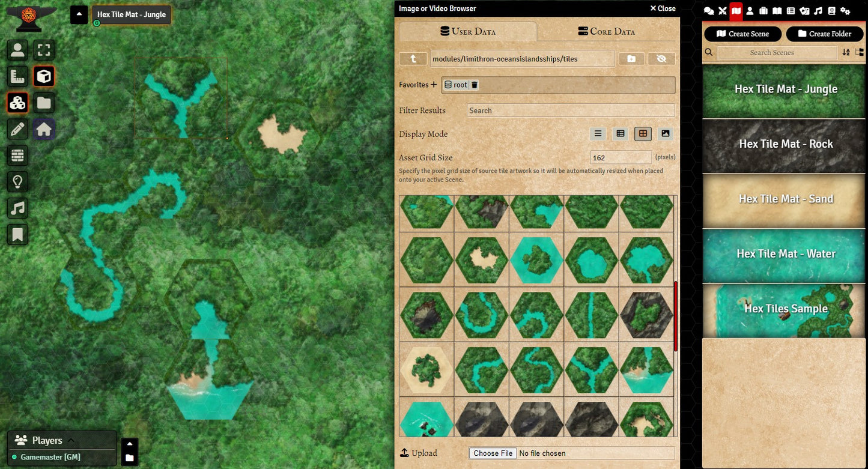This screenshot has width=868, height=469.
Task: Click the Choose File upload button
Action: [493, 453]
